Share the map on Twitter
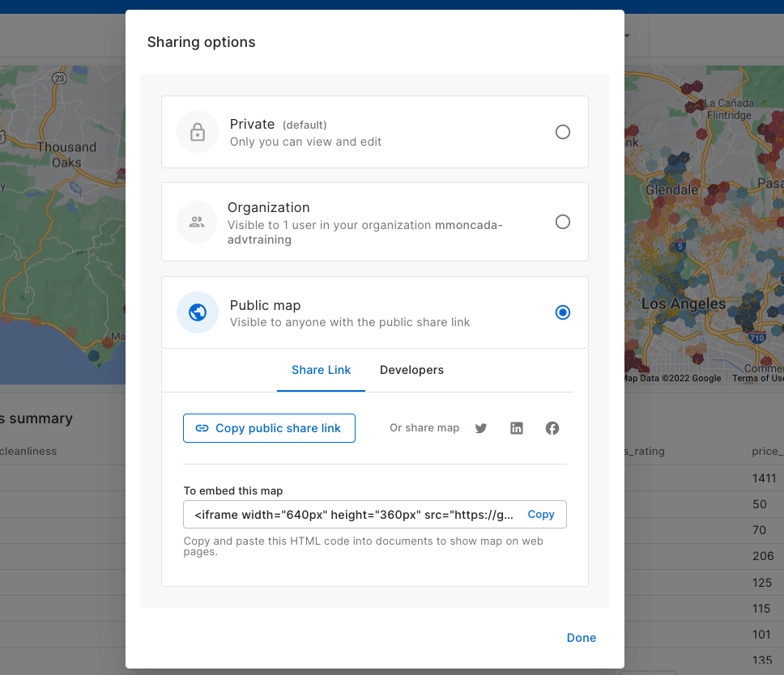The width and height of the screenshot is (784, 675). pyautogui.click(x=481, y=428)
